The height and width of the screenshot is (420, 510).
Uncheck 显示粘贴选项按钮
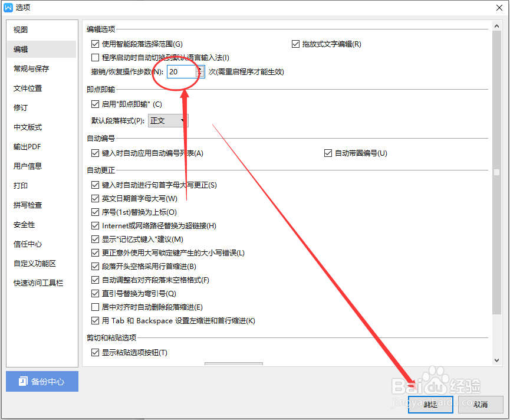coord(95,352)
